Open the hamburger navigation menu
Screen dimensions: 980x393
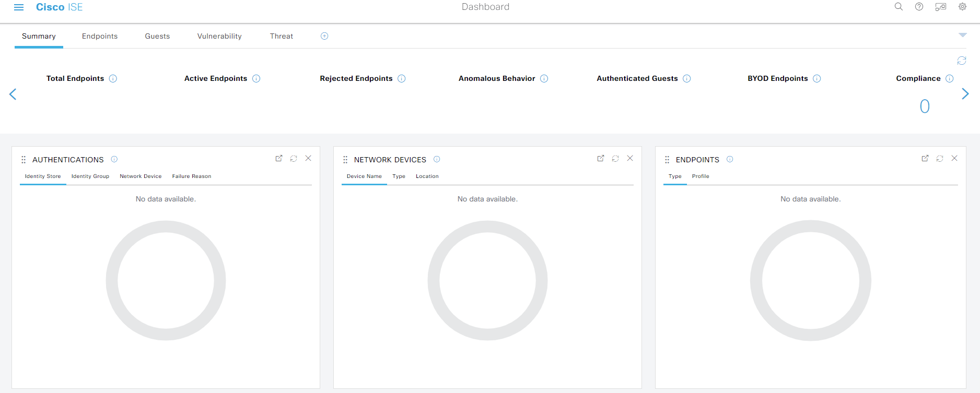coord(19,7)
